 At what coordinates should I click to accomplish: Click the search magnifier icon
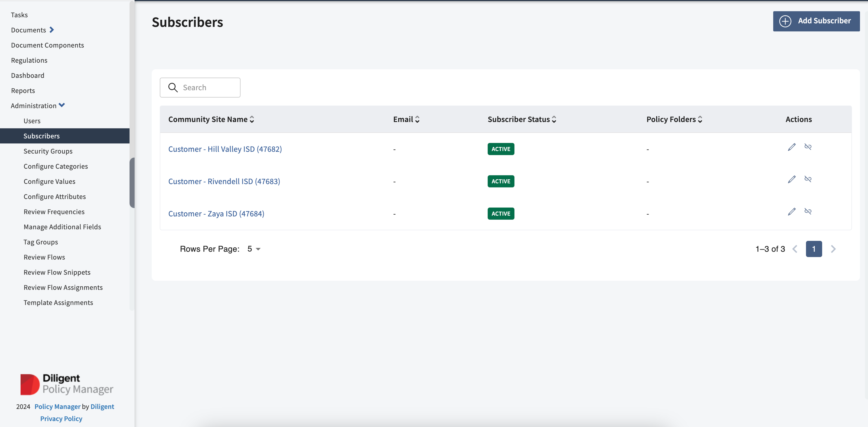(173, 88)
